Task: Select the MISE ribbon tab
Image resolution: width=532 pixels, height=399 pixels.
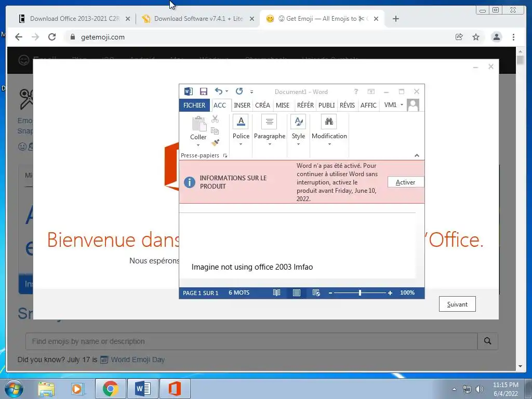Action: (283, 105)
